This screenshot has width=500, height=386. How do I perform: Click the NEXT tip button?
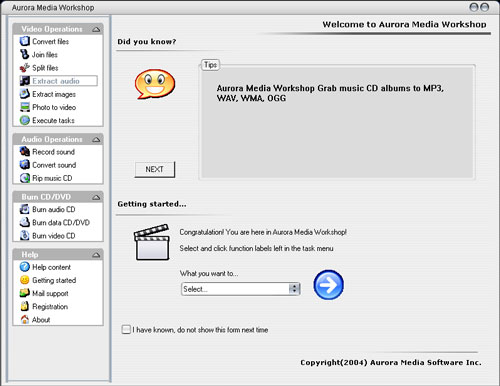[x=155, y=169]
